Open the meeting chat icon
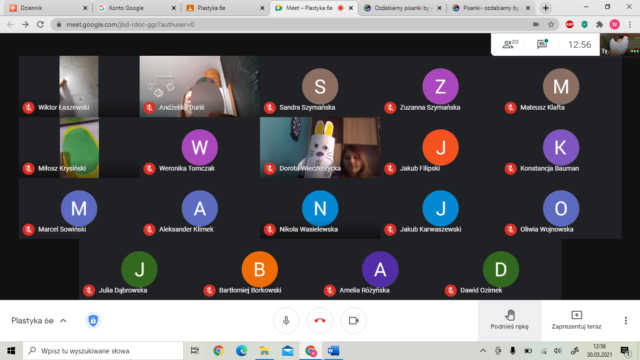Viewport: 640px width, 360px height. pos(542,44)
